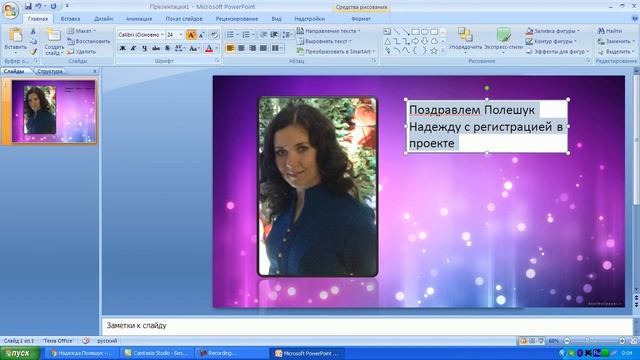Align paragraph text to the right

[252, 49]
